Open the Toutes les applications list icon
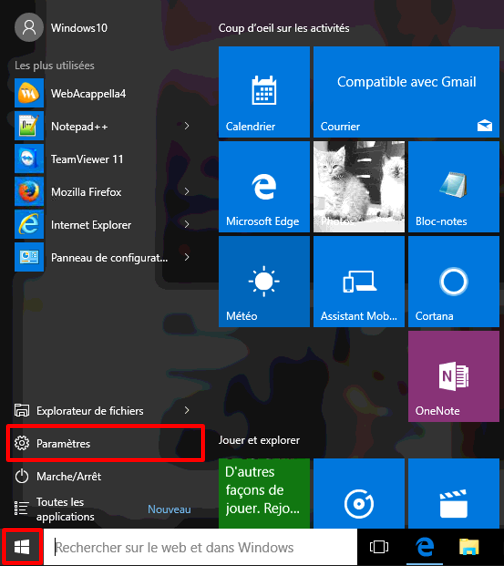The height and width of the screenshot is (567, 504). [21, 508]
